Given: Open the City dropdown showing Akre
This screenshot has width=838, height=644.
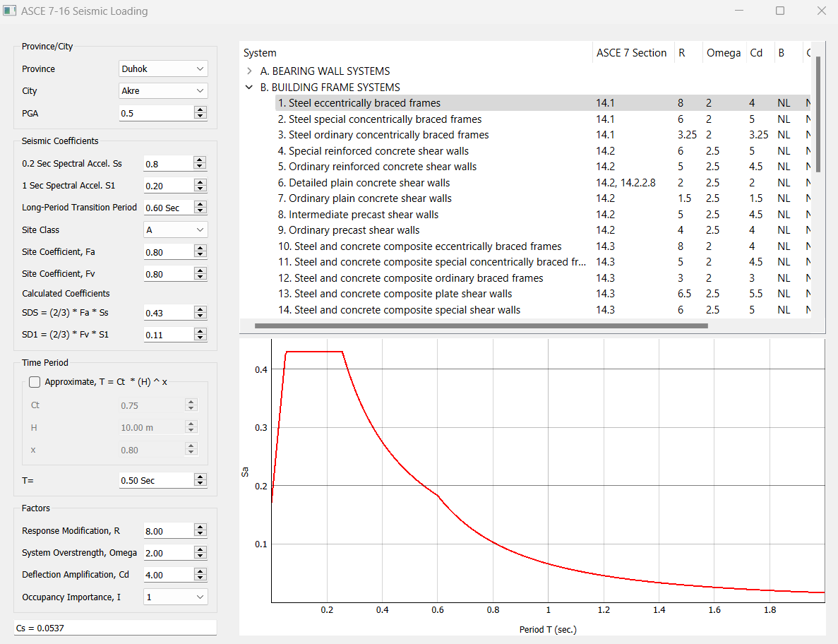Looking at the screenshot, I should click(x=163, y=91).
